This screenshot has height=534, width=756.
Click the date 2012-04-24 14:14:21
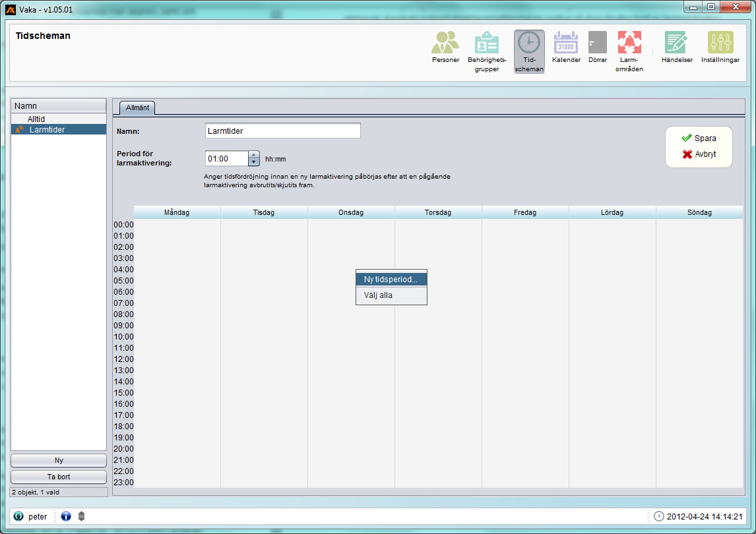705,517
